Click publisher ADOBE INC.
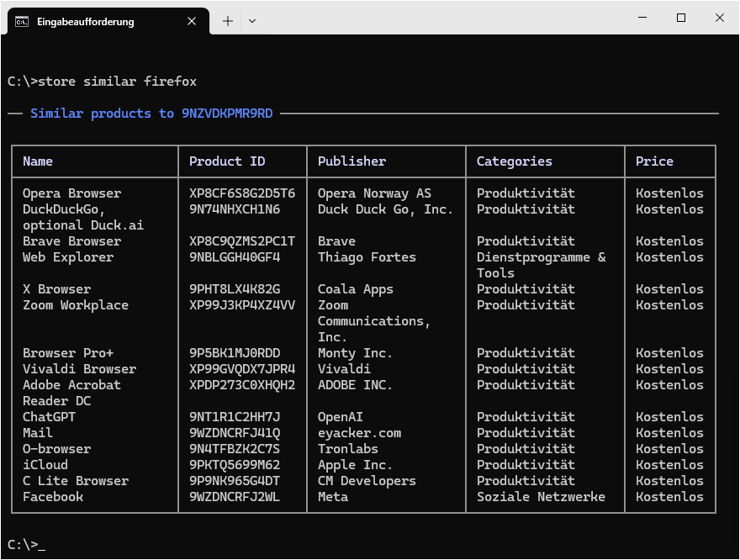Viewport: 740px width, 560px height. [355, 385]
